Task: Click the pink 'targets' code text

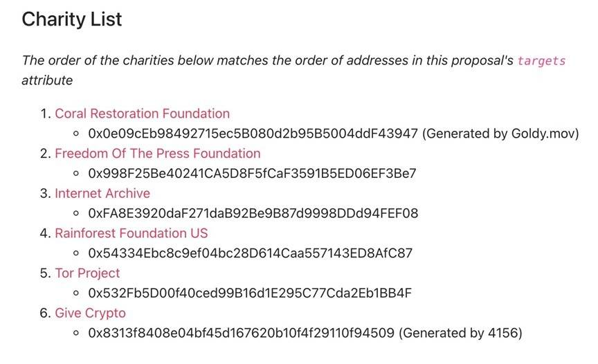Action: click(x=541, y=61)
